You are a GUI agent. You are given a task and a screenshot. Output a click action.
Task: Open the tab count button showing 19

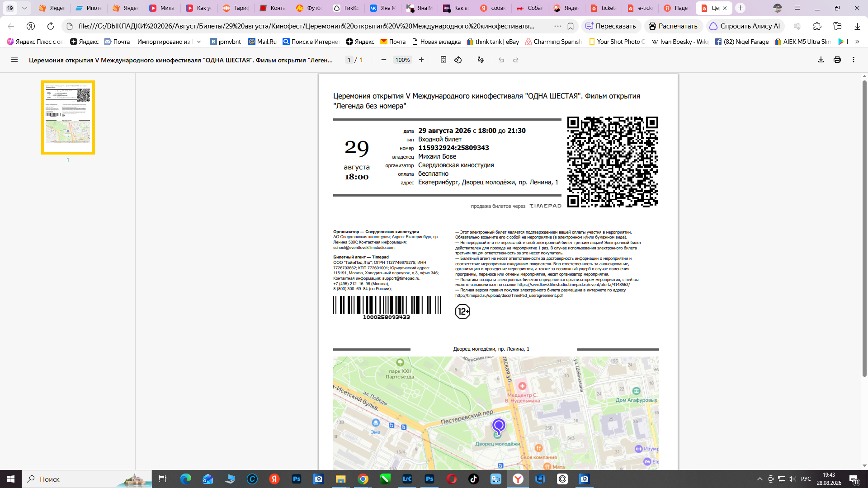coord(10,8)
